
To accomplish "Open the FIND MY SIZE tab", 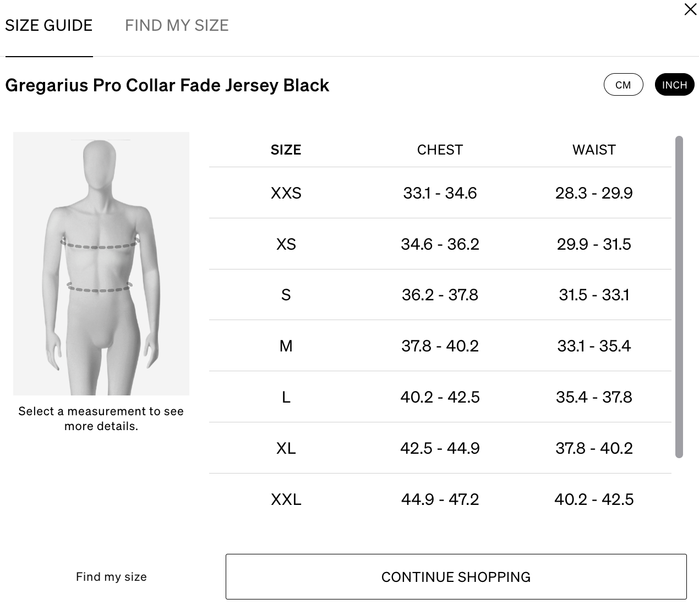I will (x=177, y=25).
